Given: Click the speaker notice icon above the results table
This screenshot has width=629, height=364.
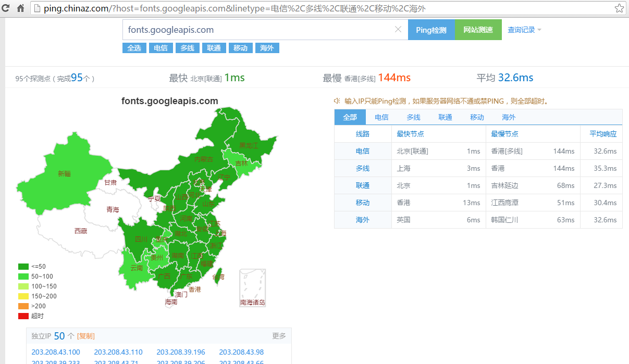Looking at the screenshot, I should (337, 101).
